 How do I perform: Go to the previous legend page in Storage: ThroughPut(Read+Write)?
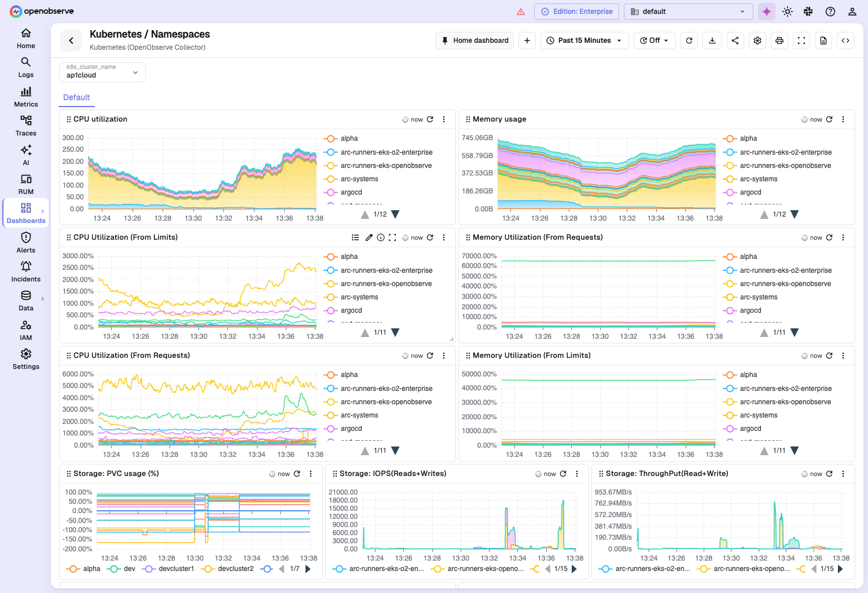click(814, 569)
